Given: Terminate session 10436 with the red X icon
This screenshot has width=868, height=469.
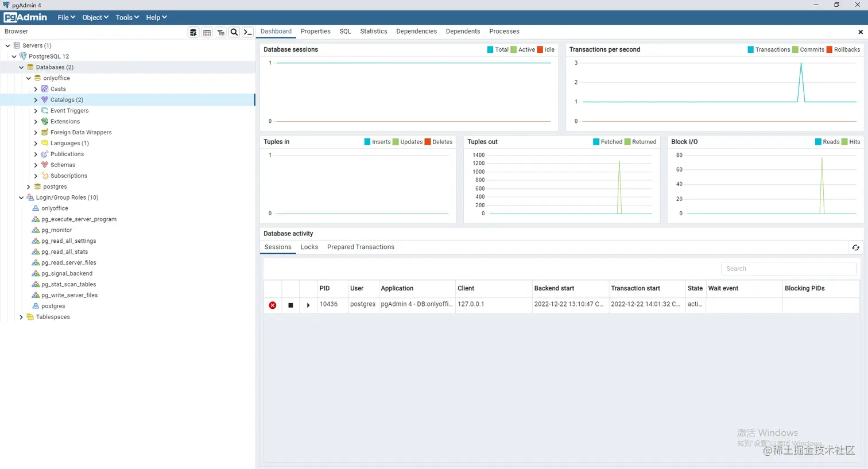Looking at the screenshot, I should pos(273,305).
